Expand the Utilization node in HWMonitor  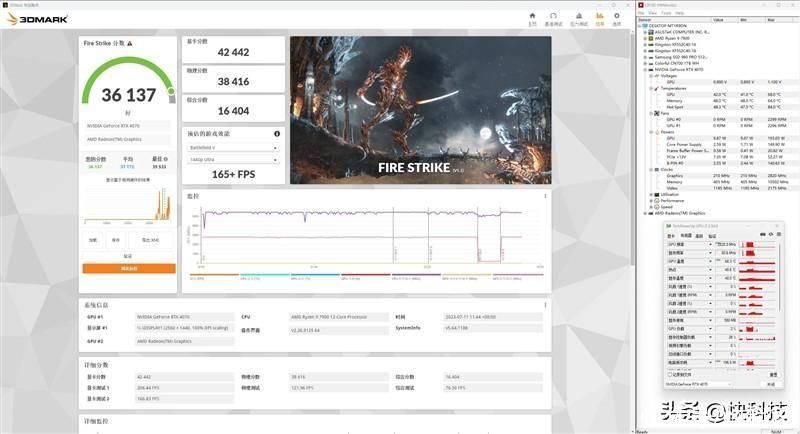(651, 194)
